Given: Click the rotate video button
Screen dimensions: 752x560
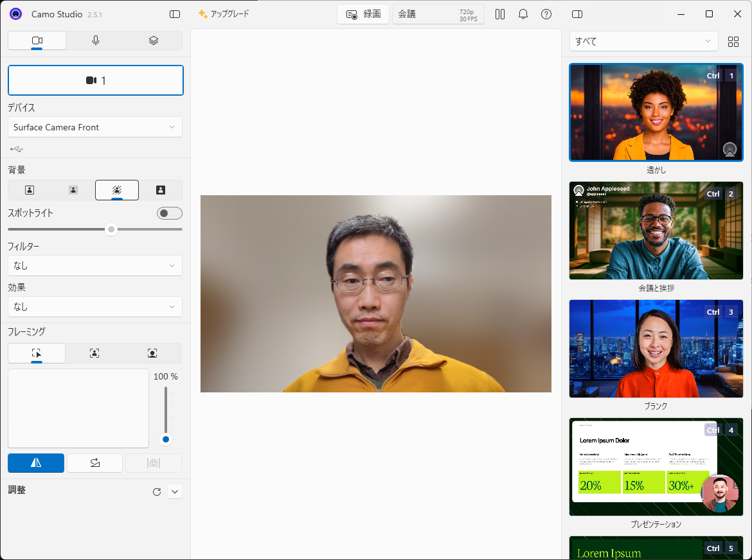Looking at the screenshot, I should [x=95, y=463].
